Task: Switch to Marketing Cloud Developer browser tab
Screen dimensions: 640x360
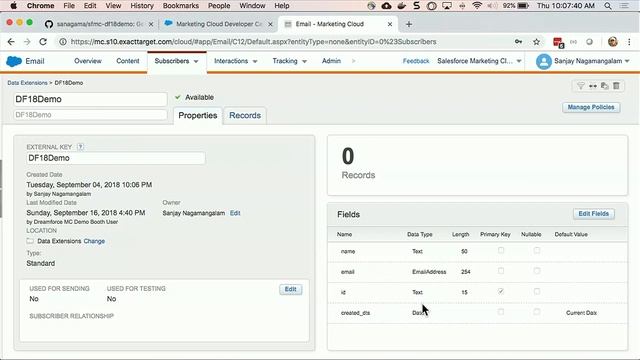Action: click(x=218, y=24)
